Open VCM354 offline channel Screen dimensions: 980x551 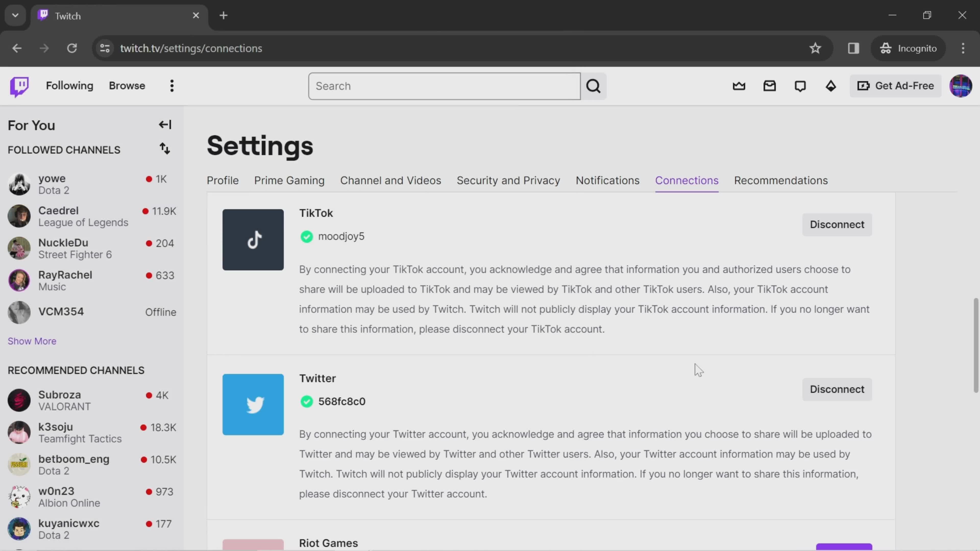[92, 312]
